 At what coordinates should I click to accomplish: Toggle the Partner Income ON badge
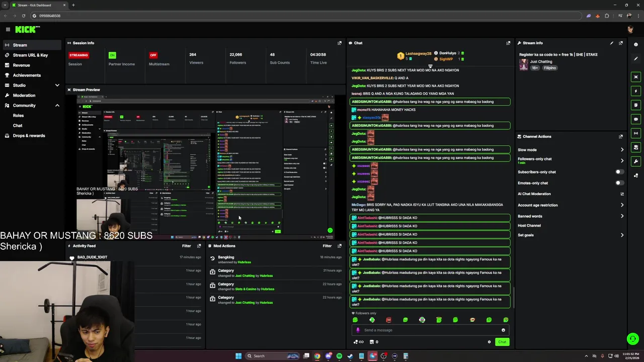click(112, 55)
